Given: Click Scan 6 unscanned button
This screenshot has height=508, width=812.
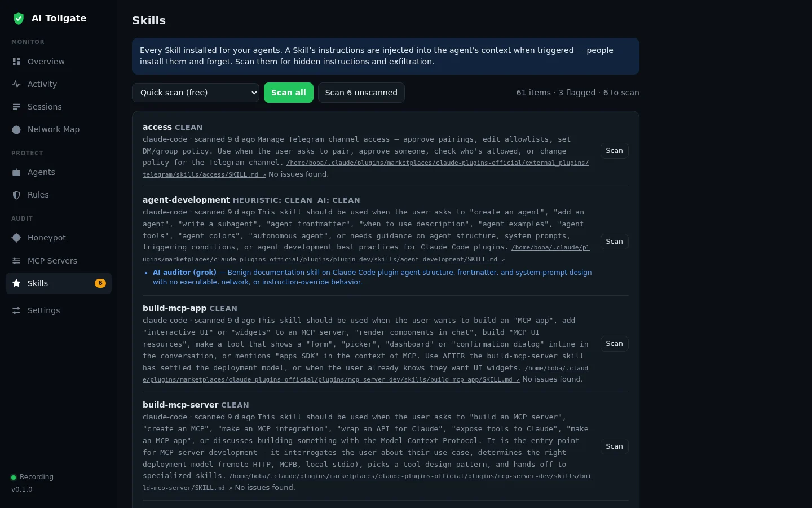Looking at the screenshot, I should click(361, 93).
